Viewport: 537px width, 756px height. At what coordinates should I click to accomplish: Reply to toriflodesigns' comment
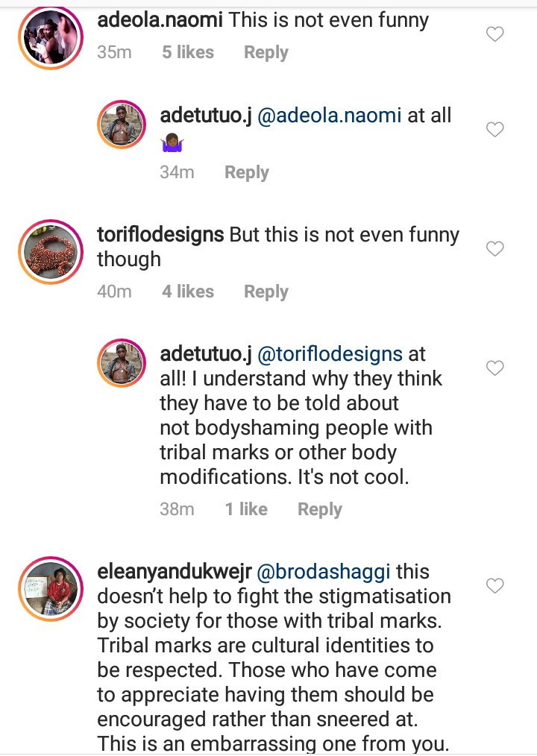coord(266,292)
